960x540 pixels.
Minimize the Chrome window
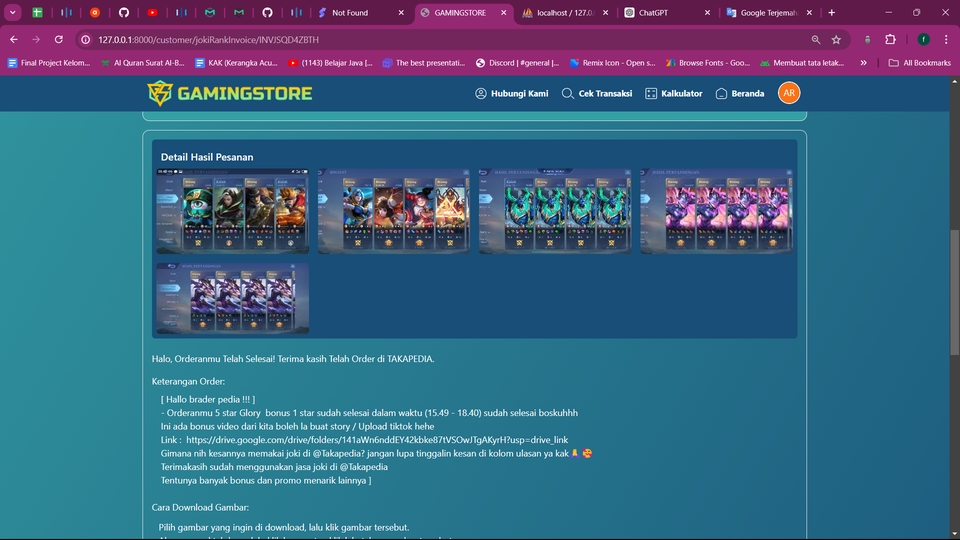(888, 12)
